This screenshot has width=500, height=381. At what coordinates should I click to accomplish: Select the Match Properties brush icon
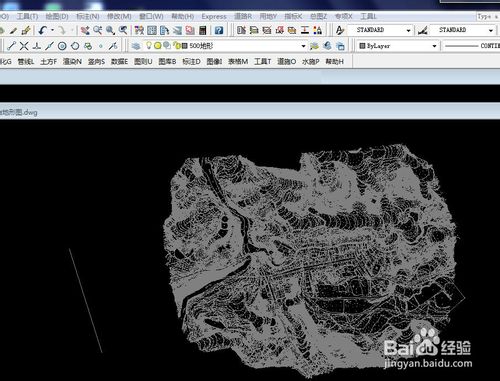[26, 31]
